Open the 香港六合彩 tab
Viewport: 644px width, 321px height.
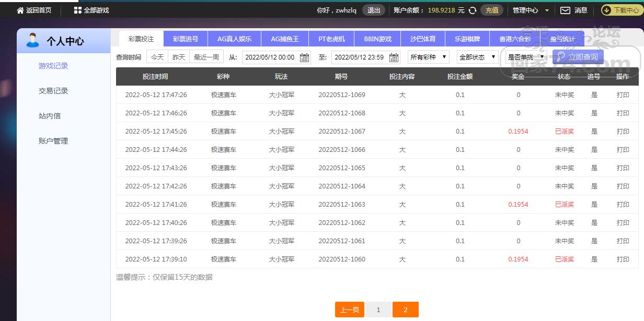point(515,39)
